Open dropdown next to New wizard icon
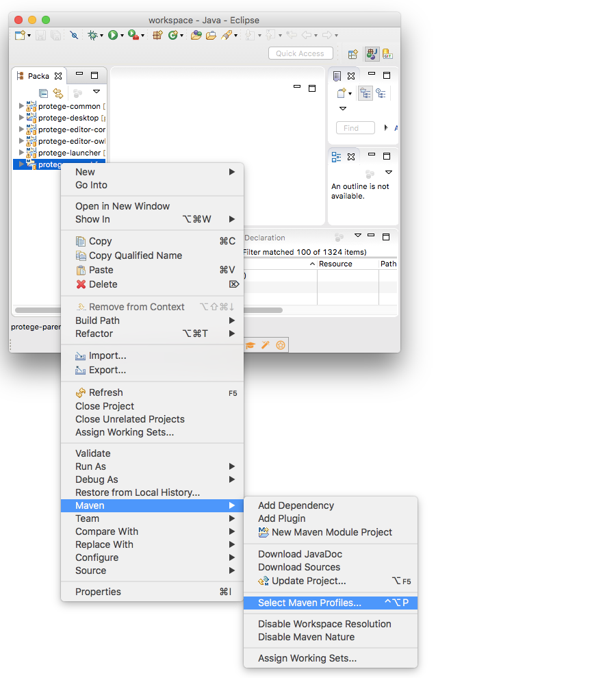This screenshot has width=616, height=678. tap(29, 36)
